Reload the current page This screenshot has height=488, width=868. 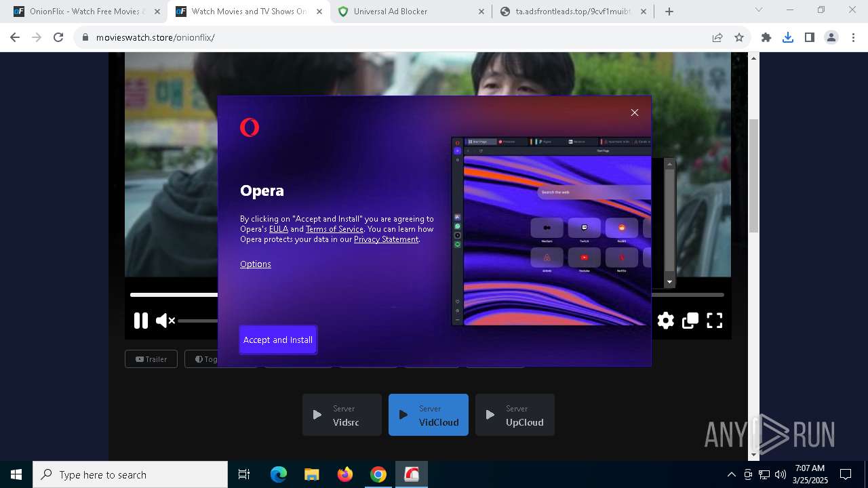pos(58,37)
